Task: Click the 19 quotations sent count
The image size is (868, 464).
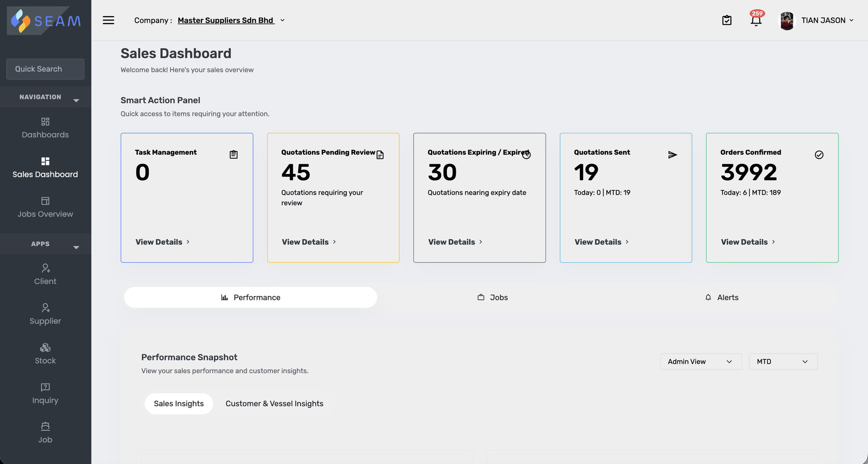Action: [586, 172]
